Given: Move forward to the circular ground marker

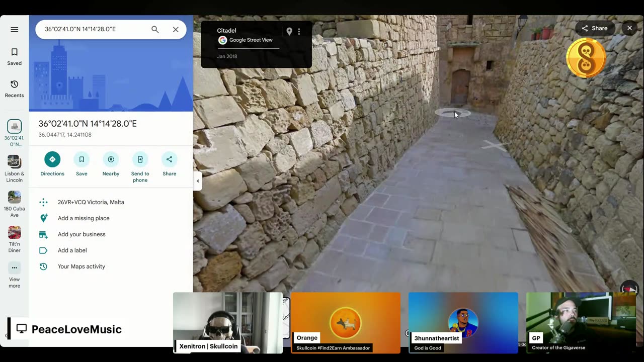Looking at the screenshot, I should (452, 114).
